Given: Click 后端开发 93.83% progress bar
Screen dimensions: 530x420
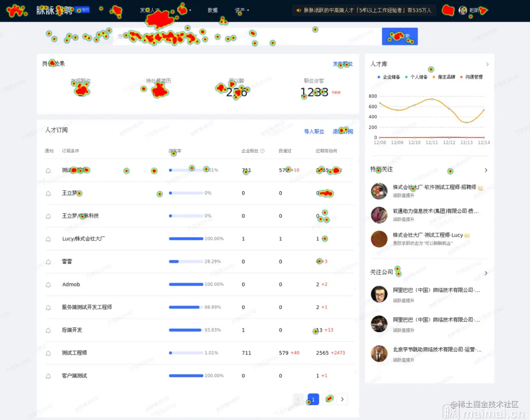Looking at the screenshot, I should pos(186,330).
